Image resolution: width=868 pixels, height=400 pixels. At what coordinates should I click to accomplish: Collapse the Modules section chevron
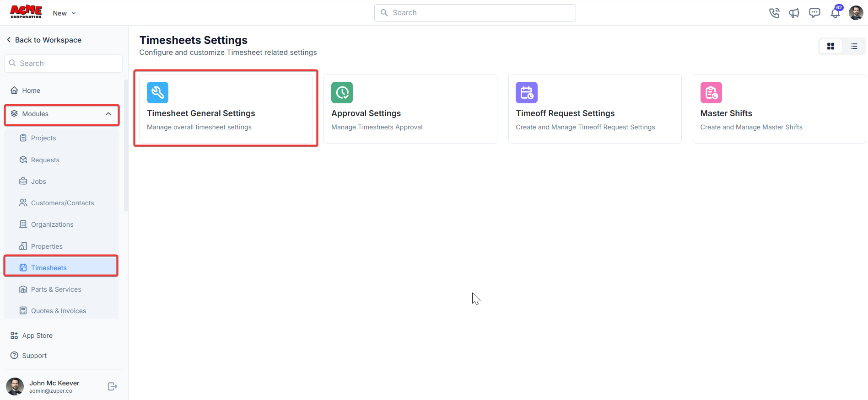pos(108,114)
